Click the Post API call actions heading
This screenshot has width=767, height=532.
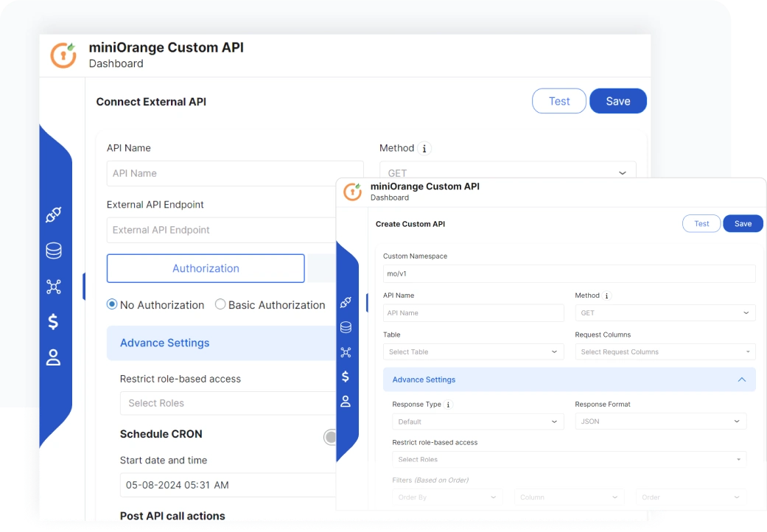coord(172,516)
